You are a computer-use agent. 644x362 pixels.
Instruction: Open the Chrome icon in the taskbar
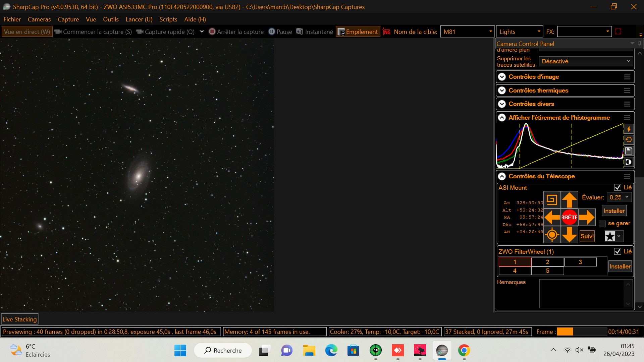(x=464, y=351)
